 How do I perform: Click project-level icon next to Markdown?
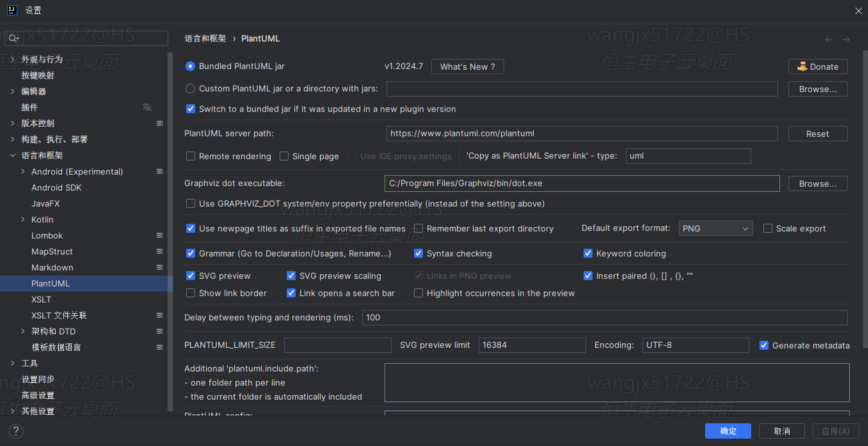(x=160, y=268)
